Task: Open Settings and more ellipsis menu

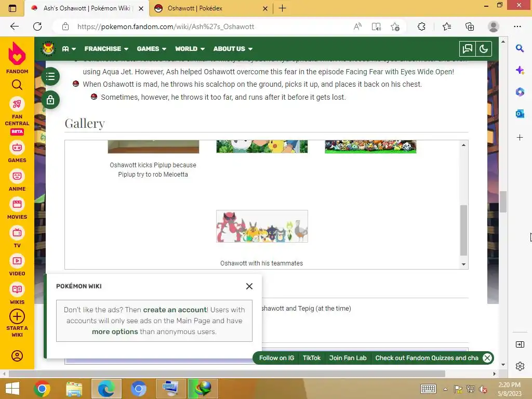Action: click(x=517, y=26)
